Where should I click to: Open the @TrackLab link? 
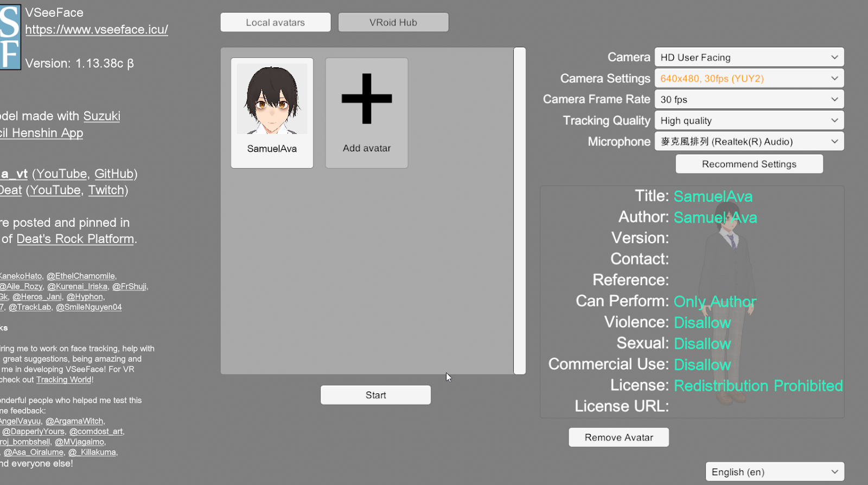point(30,307)
